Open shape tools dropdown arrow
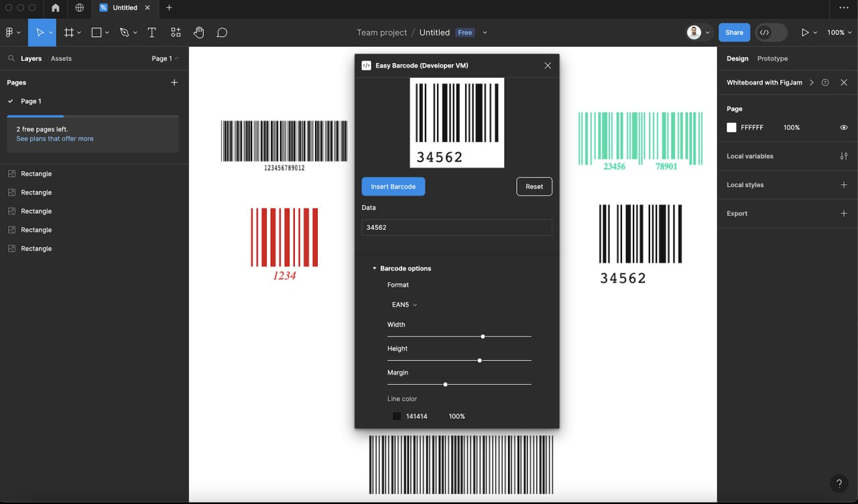The width and height of the screenshot is (858, 504). point(107,33)
